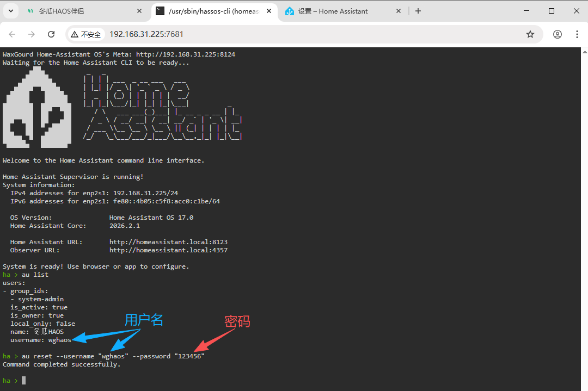Click the 'local_only: false' line
This screenshot has width=588, height=391.
point(43,324)
